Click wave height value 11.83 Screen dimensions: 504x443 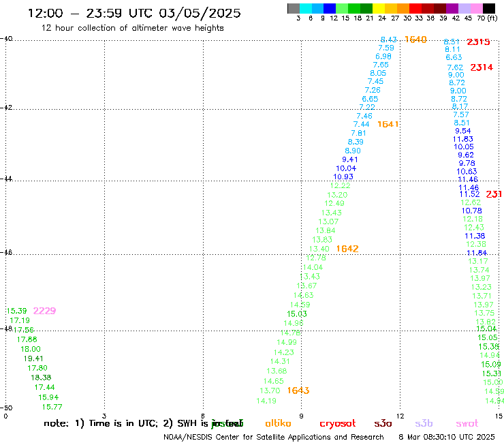pyautogui.click(x=463, y=139)
